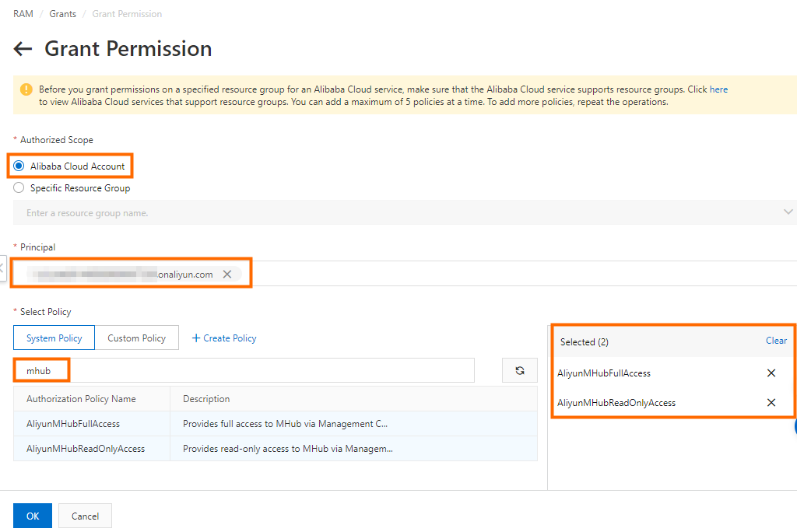
Task: Clear all selected policies
Action: 776,341
